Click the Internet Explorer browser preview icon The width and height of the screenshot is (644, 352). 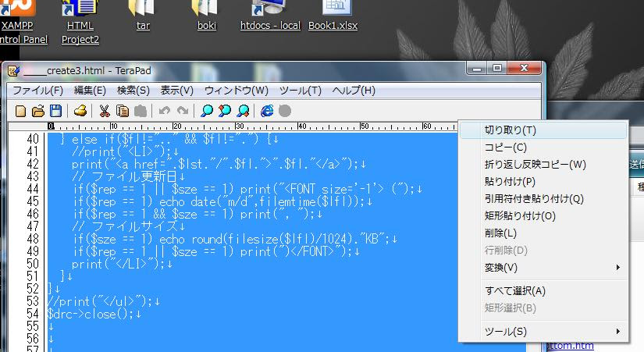(267, 111)
